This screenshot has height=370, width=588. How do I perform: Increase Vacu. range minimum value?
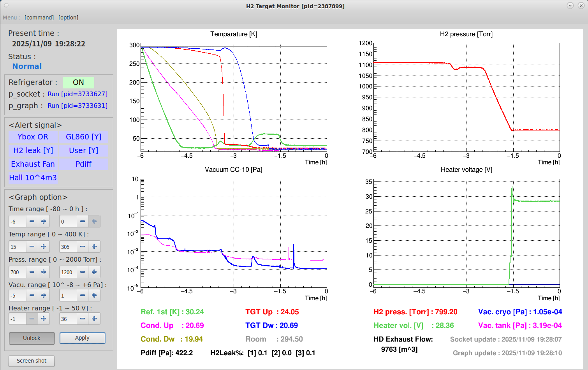point(44,295)
